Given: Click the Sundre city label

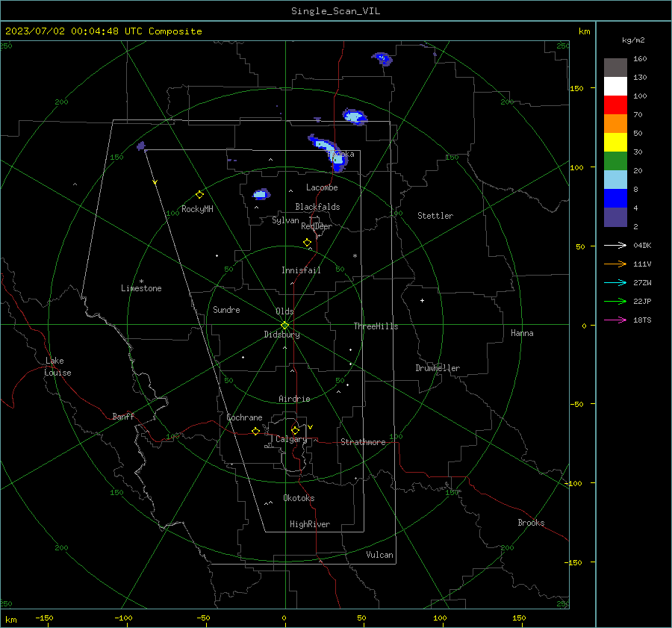Looking at the screenshot, I should (x=226, y=309).
